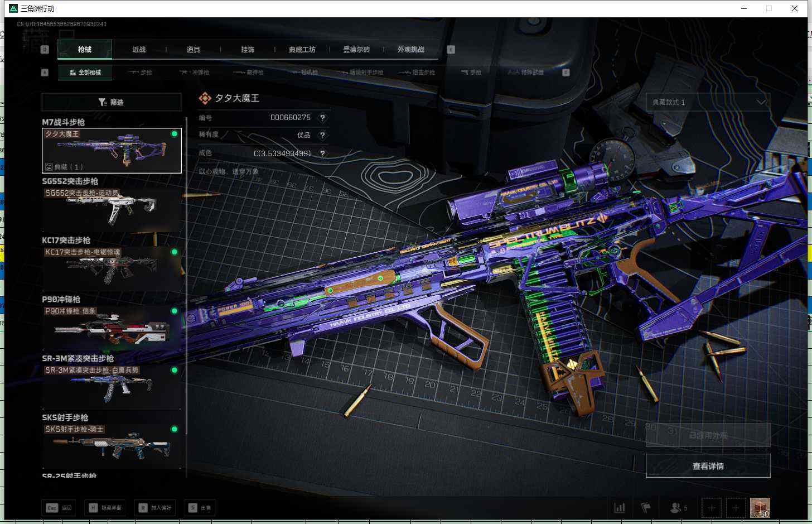Open the 挂饰 tab
This screenshot has width=812, height=524.
click(x=248, y=50)
